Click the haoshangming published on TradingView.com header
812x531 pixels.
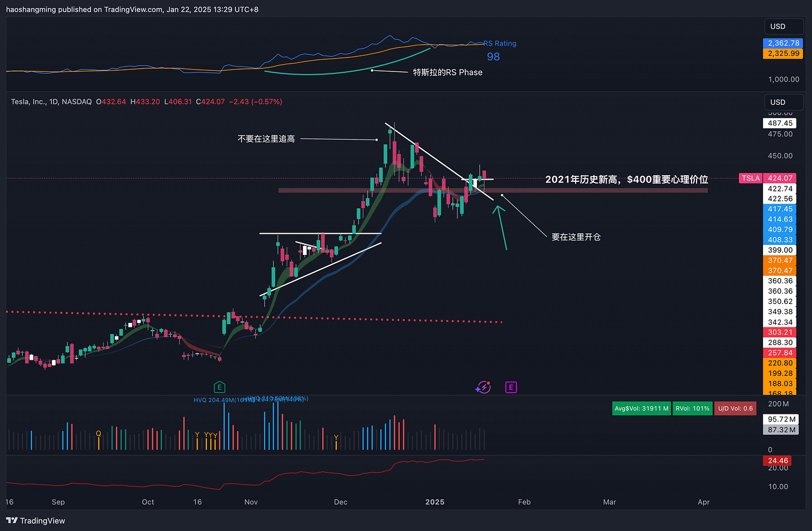(x=132, y=9)
